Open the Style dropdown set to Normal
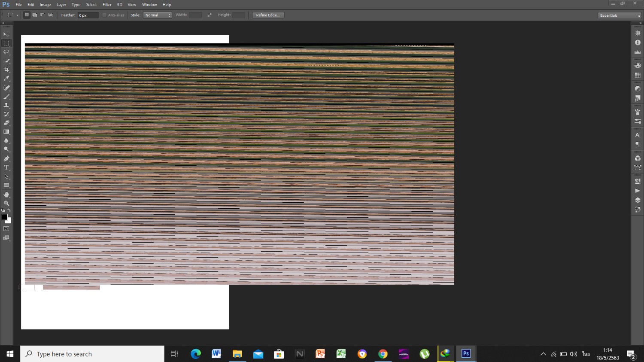Viewport: 644px width, 362px height. click(x=158, y=15)
